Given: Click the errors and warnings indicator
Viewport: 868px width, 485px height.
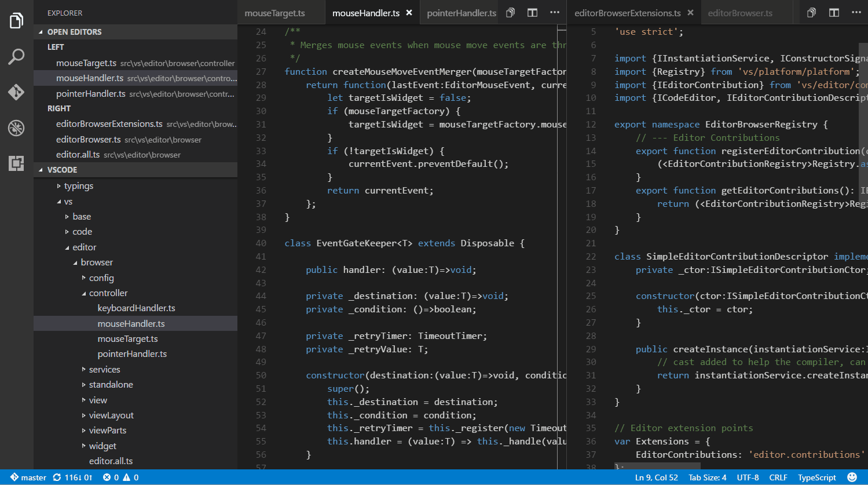Looking at the screenshot, I should (x=120, y=477).
